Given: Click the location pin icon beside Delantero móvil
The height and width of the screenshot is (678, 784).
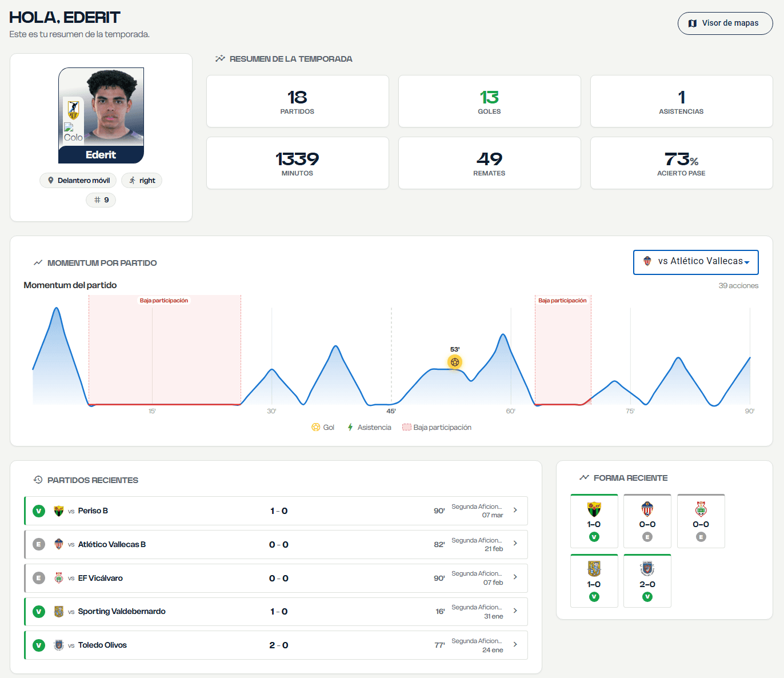Looking at the screenshot, I should pyautogui.click(x=51, y=181).
